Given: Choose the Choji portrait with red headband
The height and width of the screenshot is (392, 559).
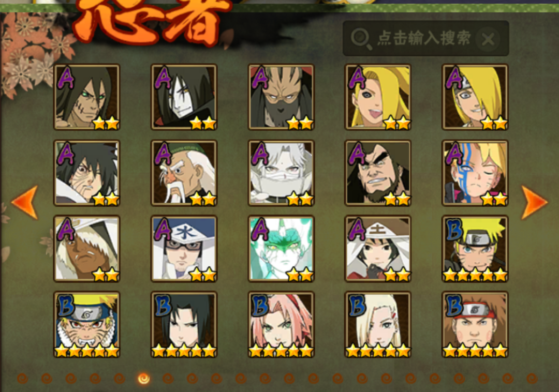Looking at the screenshot, I should pos(475,324).
